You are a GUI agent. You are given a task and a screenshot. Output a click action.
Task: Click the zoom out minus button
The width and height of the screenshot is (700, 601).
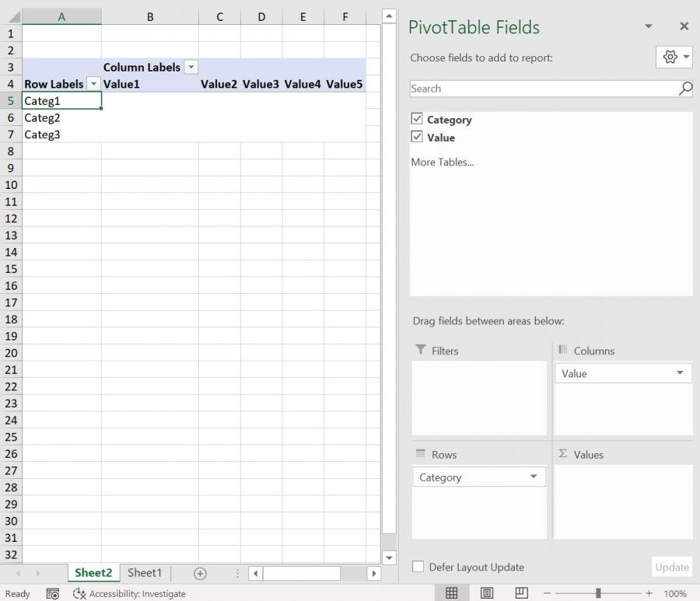[x=547, y=593]
